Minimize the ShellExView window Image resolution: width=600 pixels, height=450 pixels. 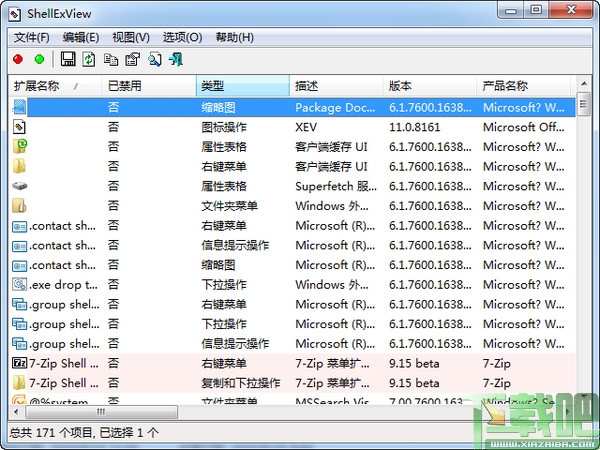(x=510, y=10)
